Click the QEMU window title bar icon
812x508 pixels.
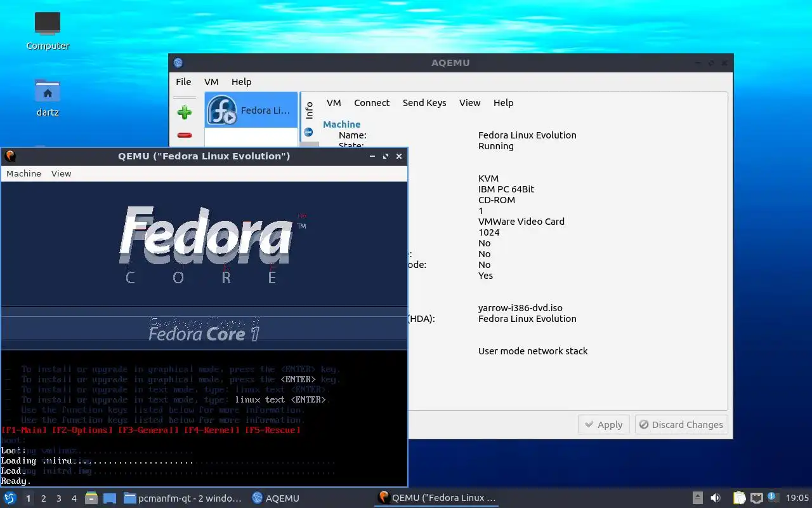click(x=10, y=156)
